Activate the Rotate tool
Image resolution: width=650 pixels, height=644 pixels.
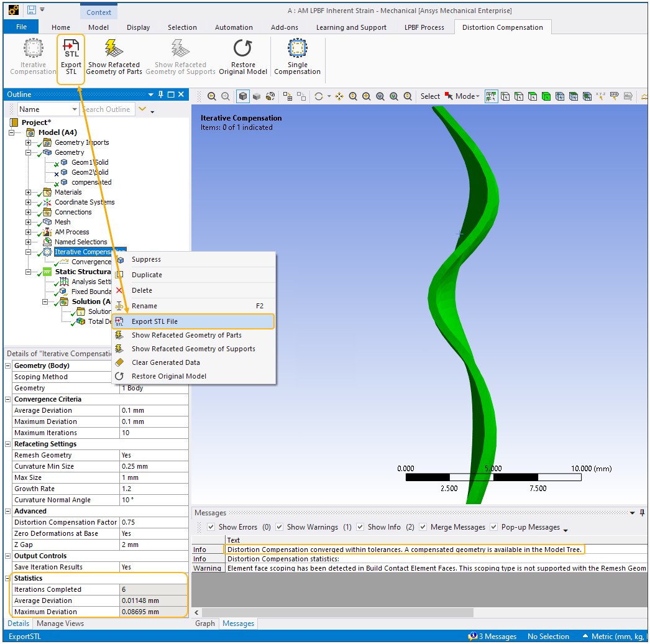coord(319,96)
